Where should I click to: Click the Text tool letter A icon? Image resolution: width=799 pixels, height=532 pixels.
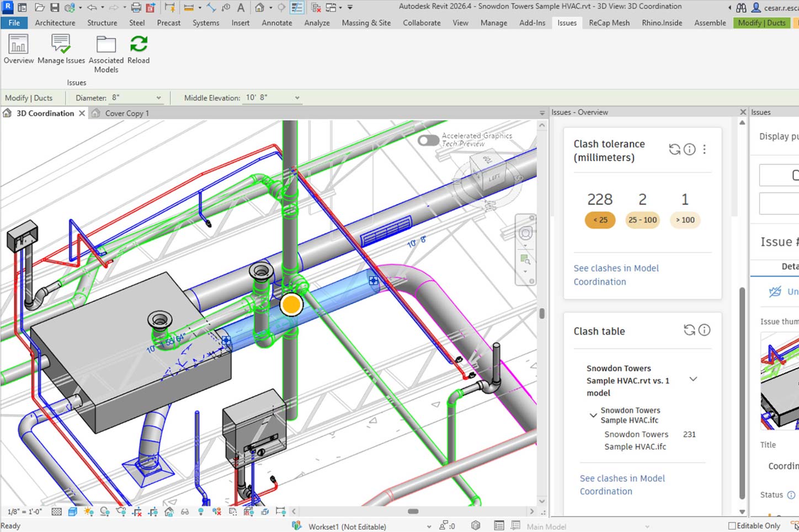click(x=241, y=8)
